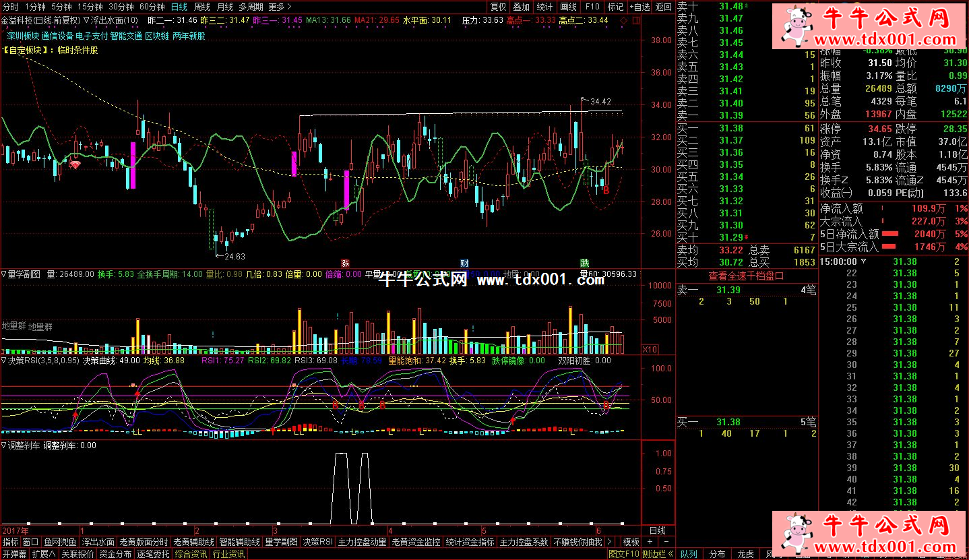Image resolution: width=969 pixels, height=560 pixels.
Task: Open the 统计 statistics tool
Action: tap(545, 6)
